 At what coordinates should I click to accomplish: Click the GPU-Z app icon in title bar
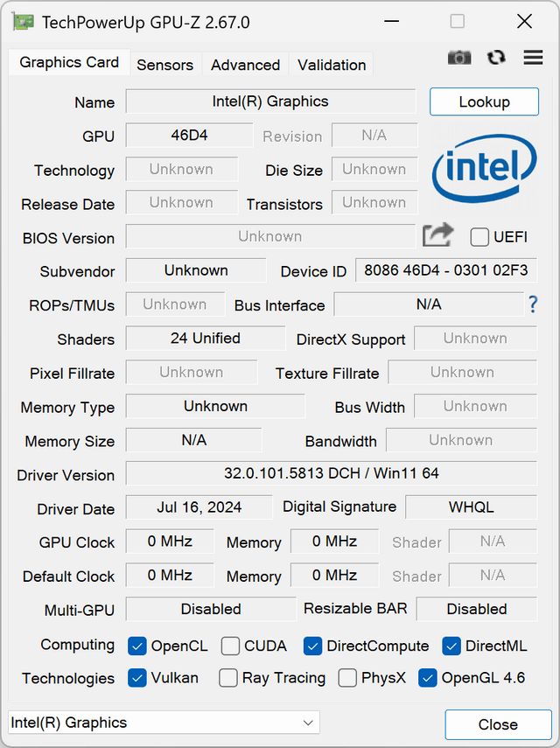click(x=24, y=23)
